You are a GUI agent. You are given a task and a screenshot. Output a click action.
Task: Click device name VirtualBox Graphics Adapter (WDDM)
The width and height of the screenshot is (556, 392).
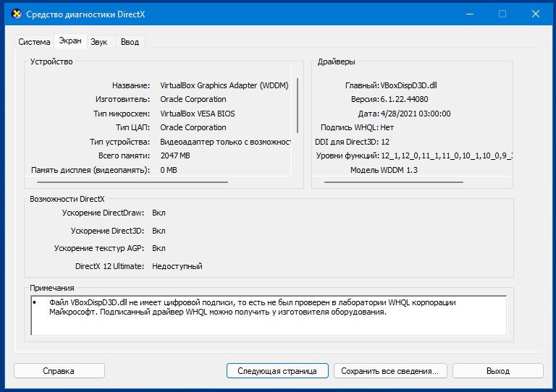click(224, 85)
